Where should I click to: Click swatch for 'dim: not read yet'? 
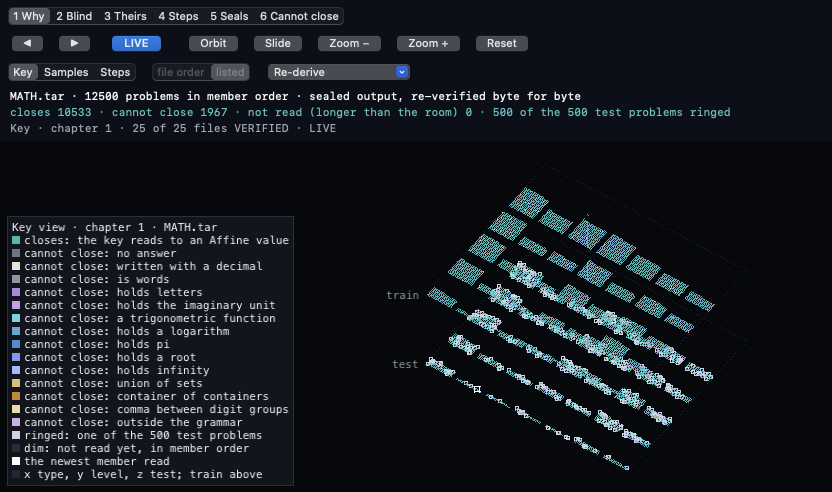pyautogui.click(x=16, y=448)
